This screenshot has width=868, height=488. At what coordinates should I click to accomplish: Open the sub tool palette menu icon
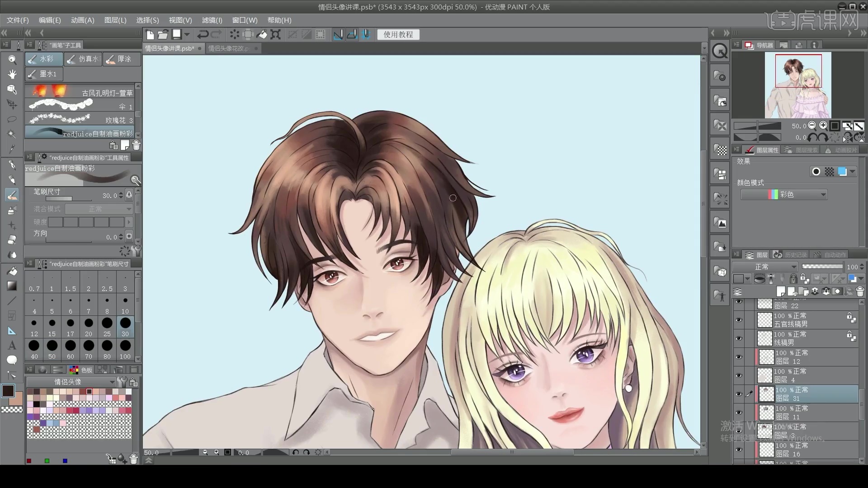click(x=30, y=45)
